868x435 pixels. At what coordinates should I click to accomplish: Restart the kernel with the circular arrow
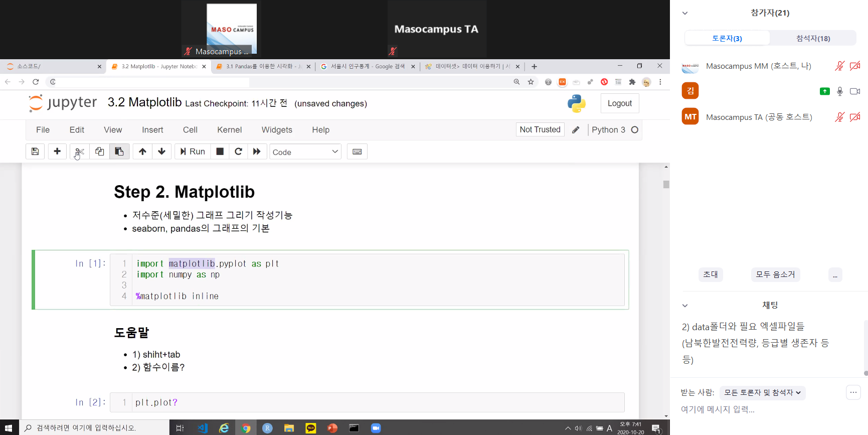(x=238, y=152)
